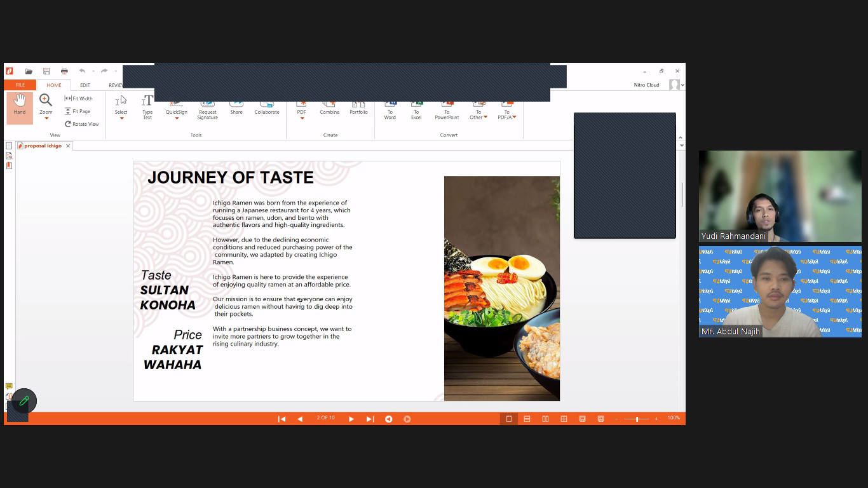Click Rotate View
868x488 pixels.
coord(81,124)
